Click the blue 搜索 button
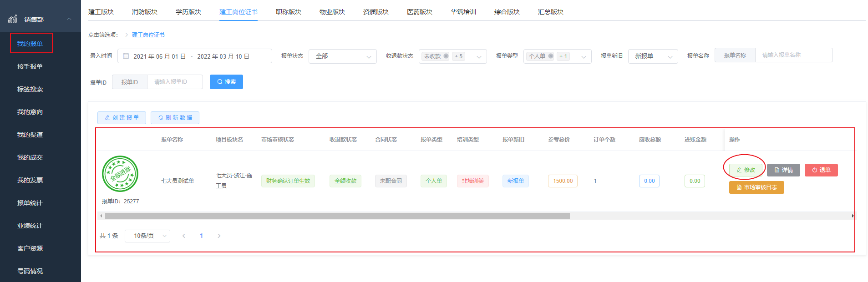 tap(226, 82)
